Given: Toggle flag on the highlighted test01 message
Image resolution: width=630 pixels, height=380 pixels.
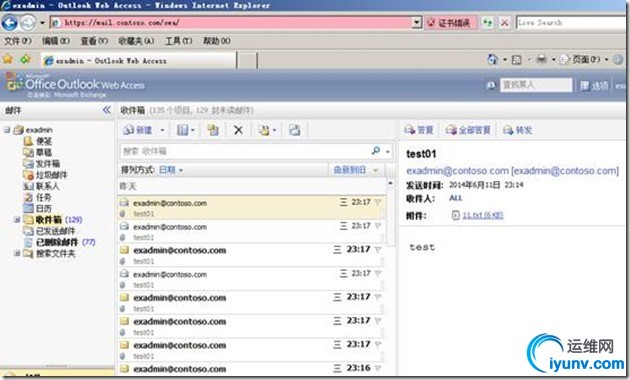Looking at the screenshot, I should [x=378, y=202].
